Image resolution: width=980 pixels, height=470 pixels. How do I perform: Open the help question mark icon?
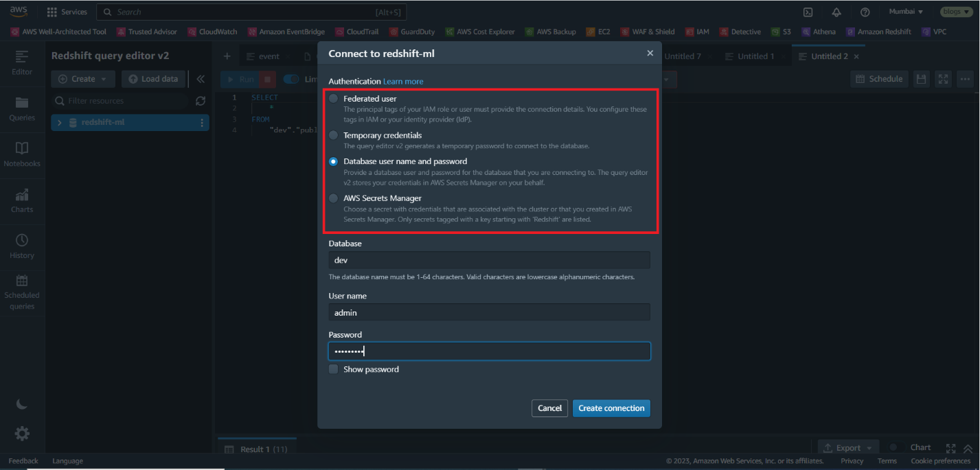[x=865, y=12]
